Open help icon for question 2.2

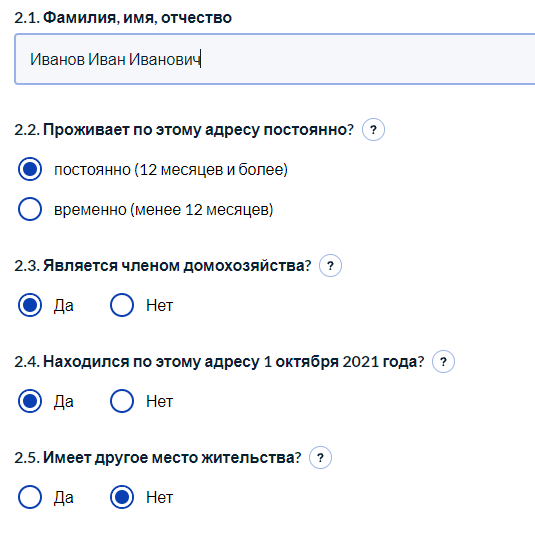click(373, 130)
